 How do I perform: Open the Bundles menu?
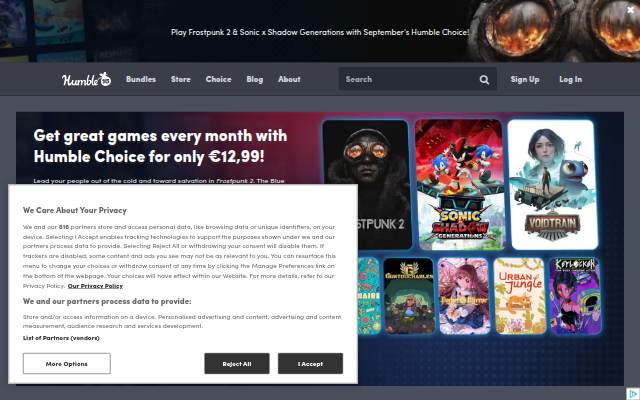(141, 79)
